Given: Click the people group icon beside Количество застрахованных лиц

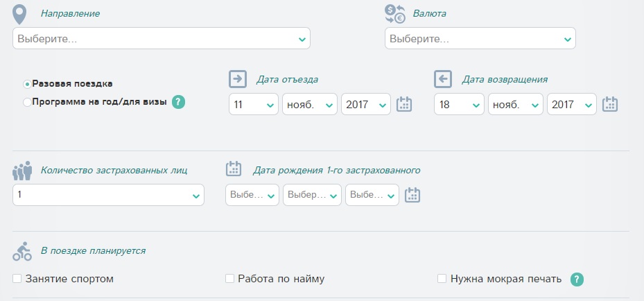Looking at the screenshot, I should pos(22,171).
